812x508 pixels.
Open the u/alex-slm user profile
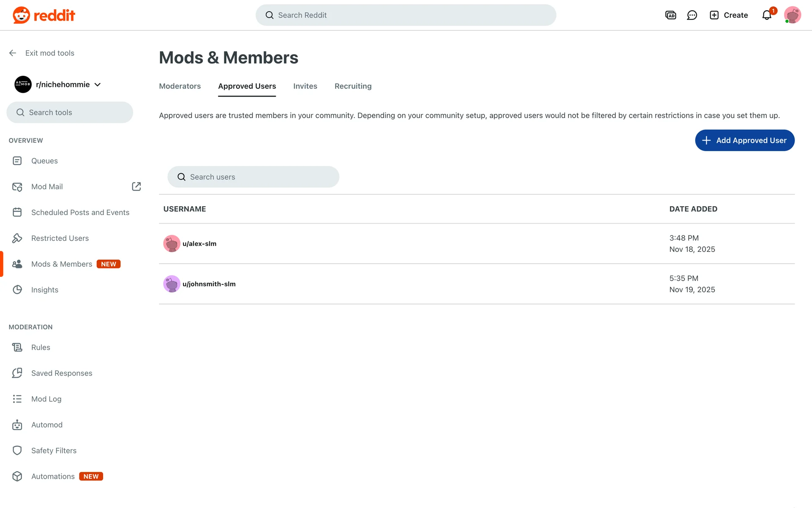coord(199,243)
